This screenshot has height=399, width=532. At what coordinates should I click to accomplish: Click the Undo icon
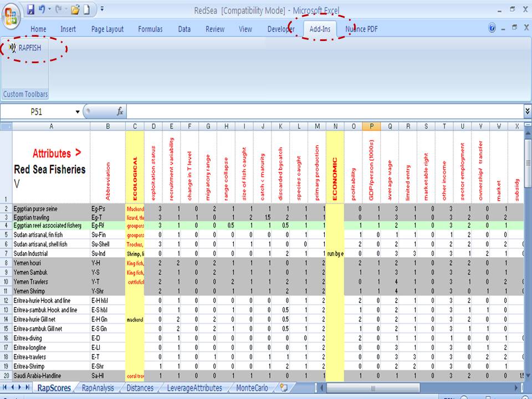point(42,9)
